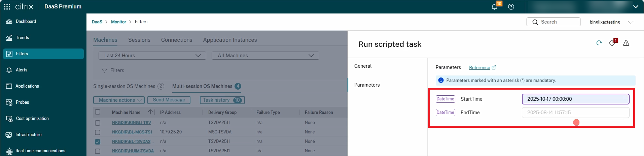Go to Dashboard in sidebar
The width and height of the screenshot is (644, 156).
(43, 22)
